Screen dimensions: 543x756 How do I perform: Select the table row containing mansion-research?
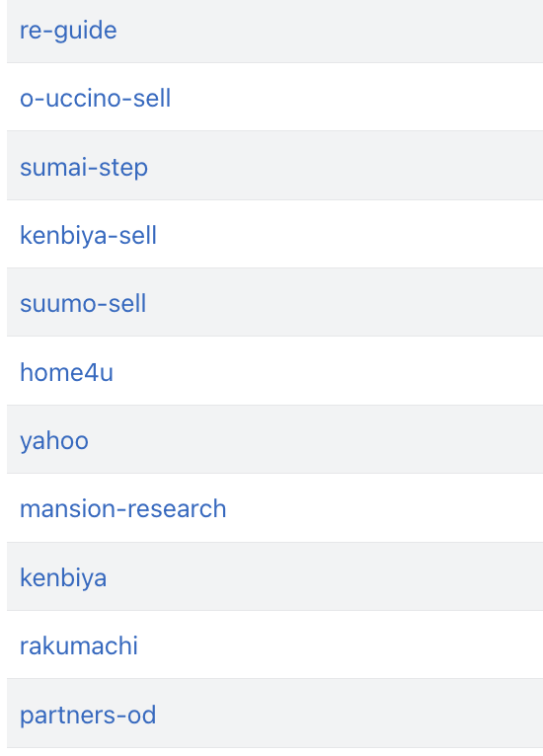point(274,508)
